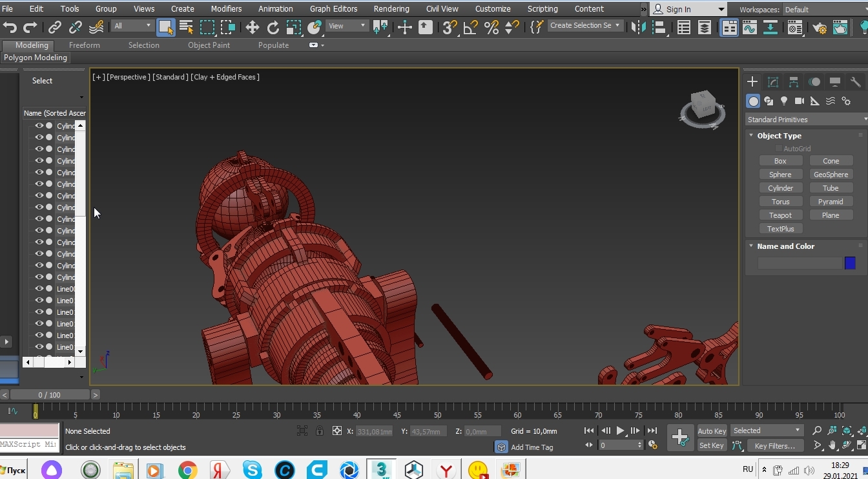Image resolution: width=868 pixels, height=479 pixels.
Task: Switch to the Object Paint tab
Action: coord(209,45)
